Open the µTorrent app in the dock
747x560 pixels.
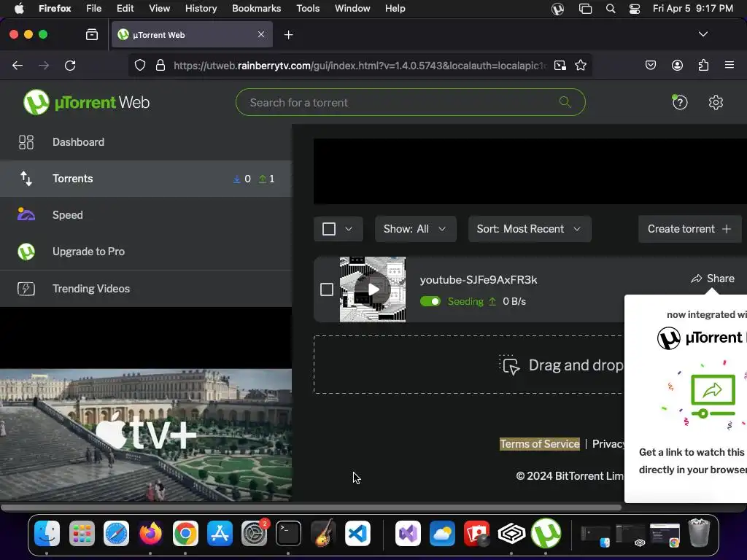coord(546,533)
